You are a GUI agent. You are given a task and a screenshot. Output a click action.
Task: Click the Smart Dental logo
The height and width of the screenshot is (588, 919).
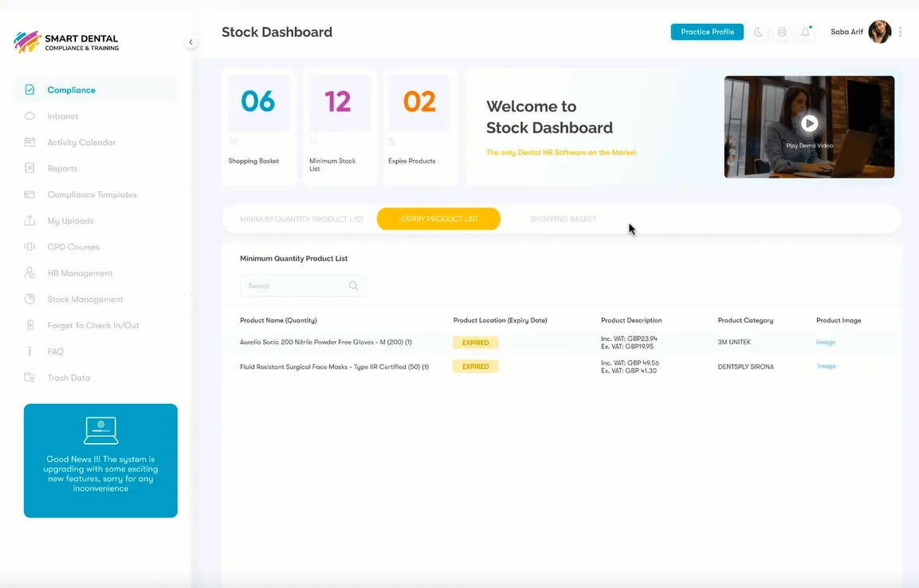66,41
